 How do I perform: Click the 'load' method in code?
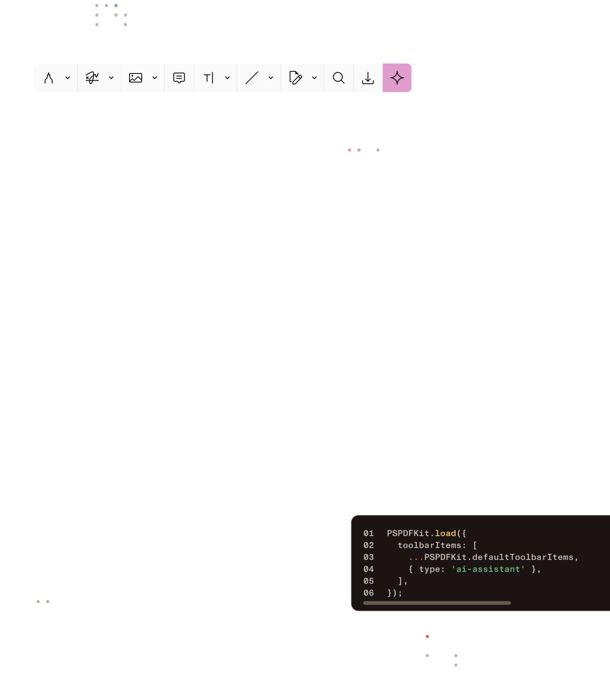tap(446, 533)
